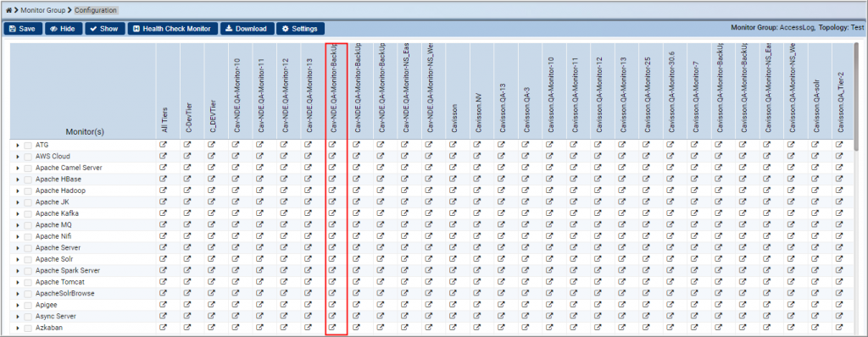Expand the ATG row arrow
This screenshot has width=868, height=337.
coord(18,145)
